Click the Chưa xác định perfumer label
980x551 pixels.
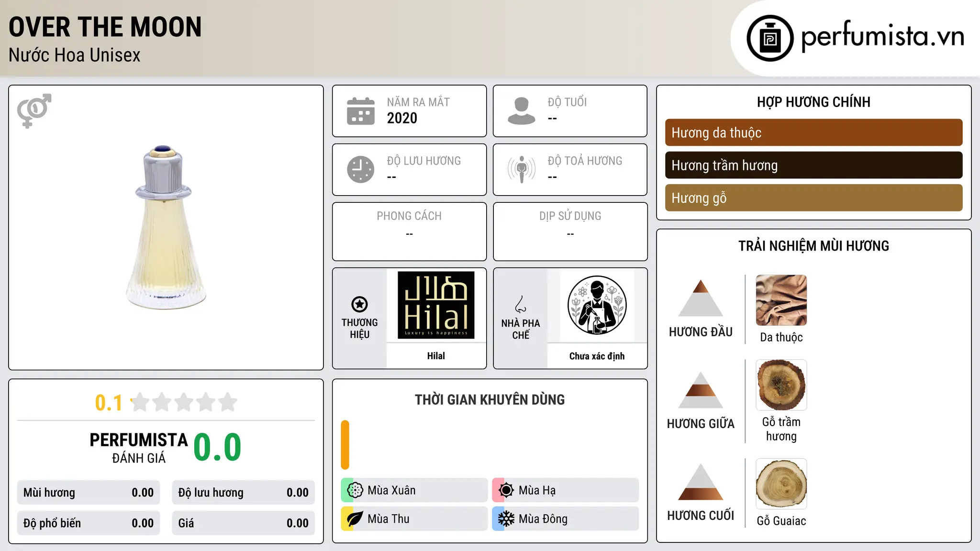[597, 356]
